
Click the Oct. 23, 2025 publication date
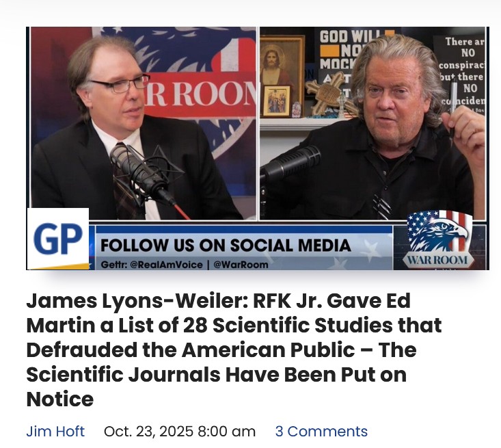(x=180, y=431)
